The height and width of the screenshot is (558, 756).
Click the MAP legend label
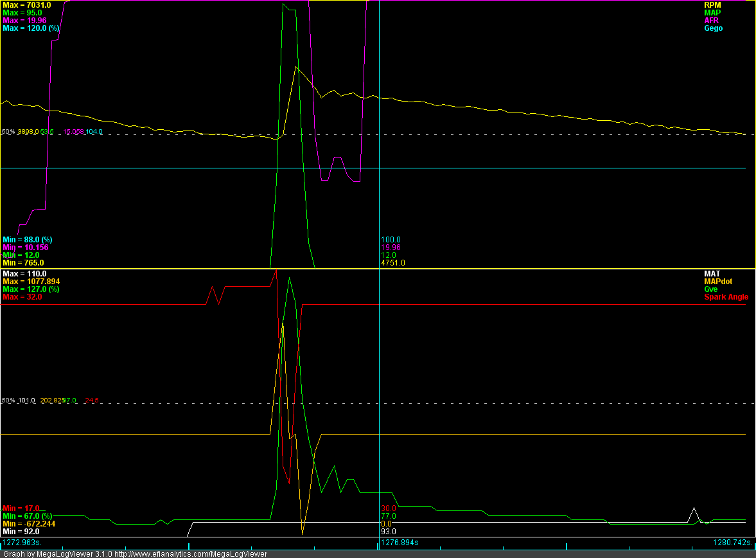[712, 13]
